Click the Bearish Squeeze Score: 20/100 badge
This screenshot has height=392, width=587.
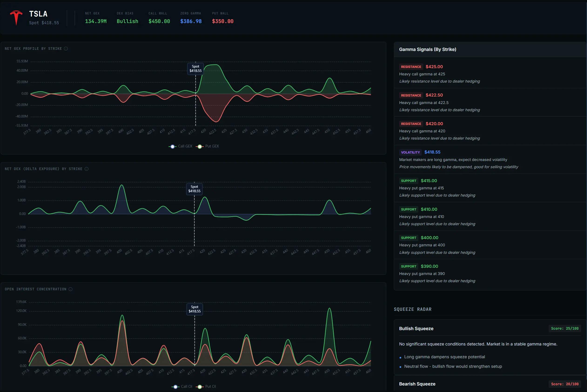click(x=565, y=384)
